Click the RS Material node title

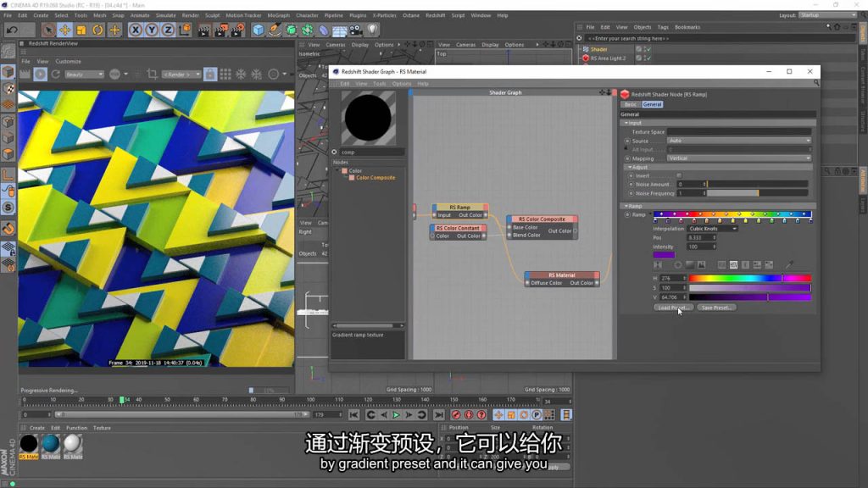[x=562, y=275]
